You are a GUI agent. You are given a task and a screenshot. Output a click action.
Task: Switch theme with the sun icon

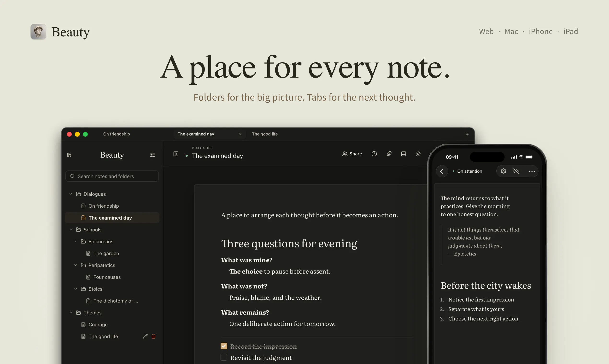[418, 154]
